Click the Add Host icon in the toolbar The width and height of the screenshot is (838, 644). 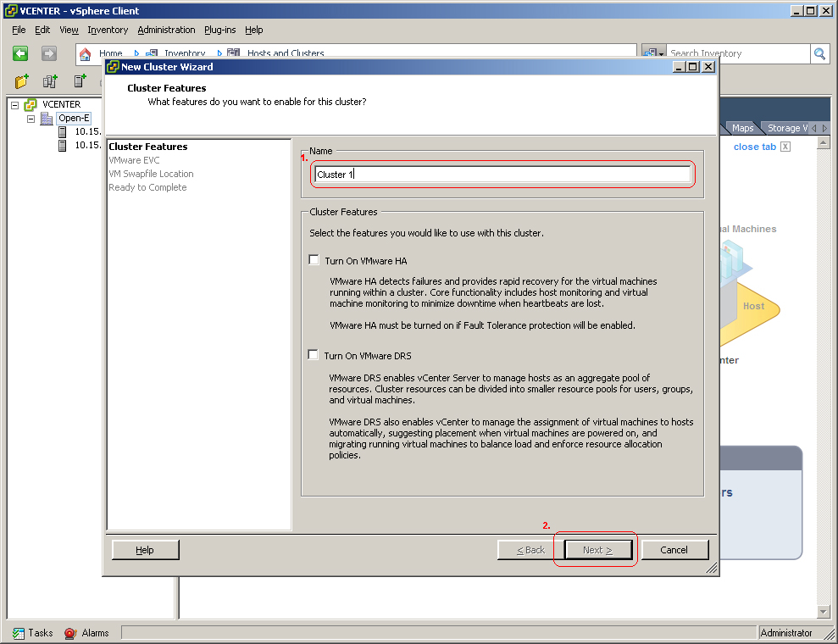click(x=80, y=81)
